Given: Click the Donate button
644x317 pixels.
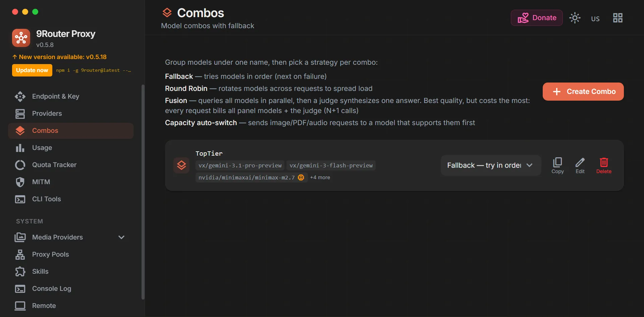Looking at the screenshot, I should (537, 18).
